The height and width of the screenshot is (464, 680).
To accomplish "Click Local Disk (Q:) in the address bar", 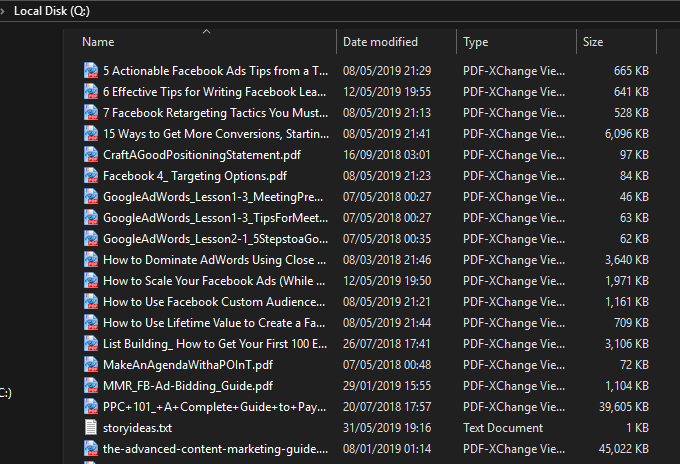I will coord(53,10).
